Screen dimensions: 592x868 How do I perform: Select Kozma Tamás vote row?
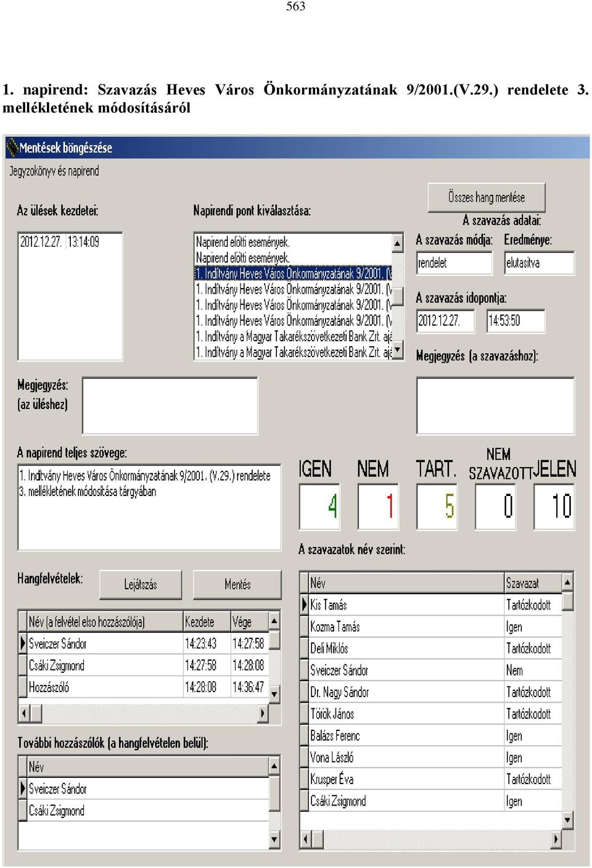(x=435, y=627)
